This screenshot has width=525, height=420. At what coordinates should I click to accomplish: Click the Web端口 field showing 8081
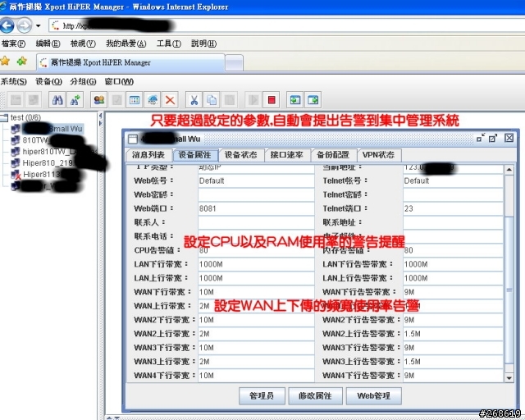click(256, 208)
